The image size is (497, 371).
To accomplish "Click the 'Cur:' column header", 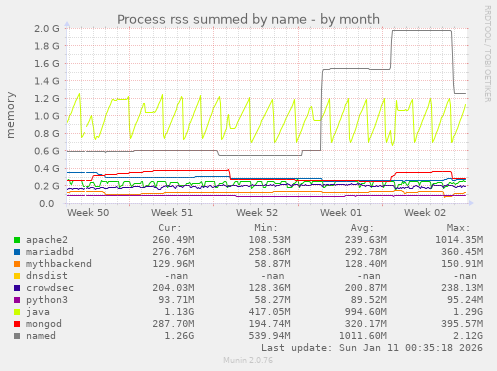I will (170, 228).
